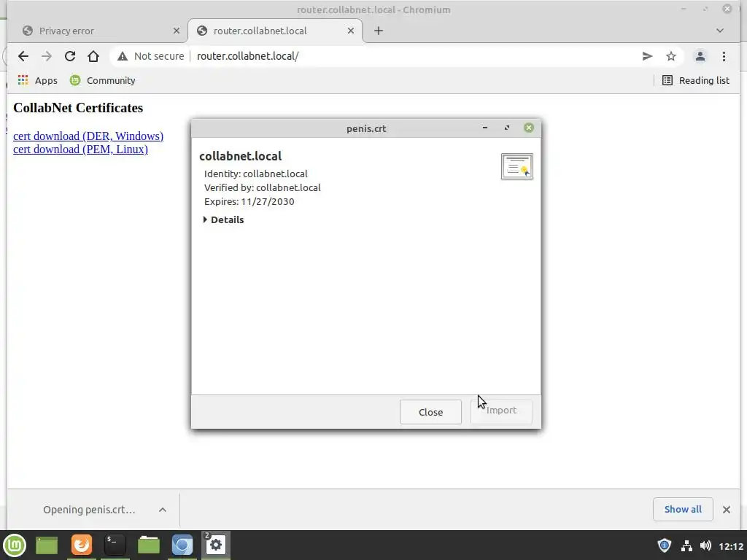Switch to the Chromium taskbar window
Image resolution: width=747 pixels, height=560 pixels.
tap(182, 545)
